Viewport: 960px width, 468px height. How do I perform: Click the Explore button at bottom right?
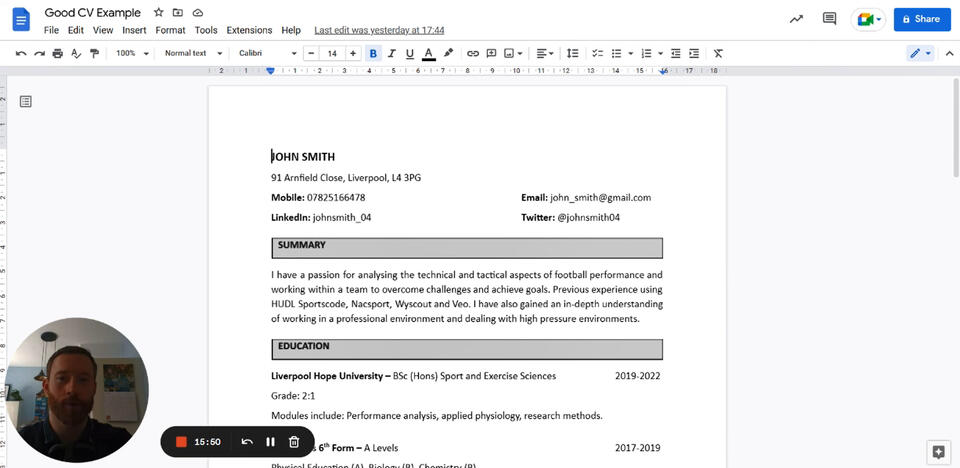point(938,452)
